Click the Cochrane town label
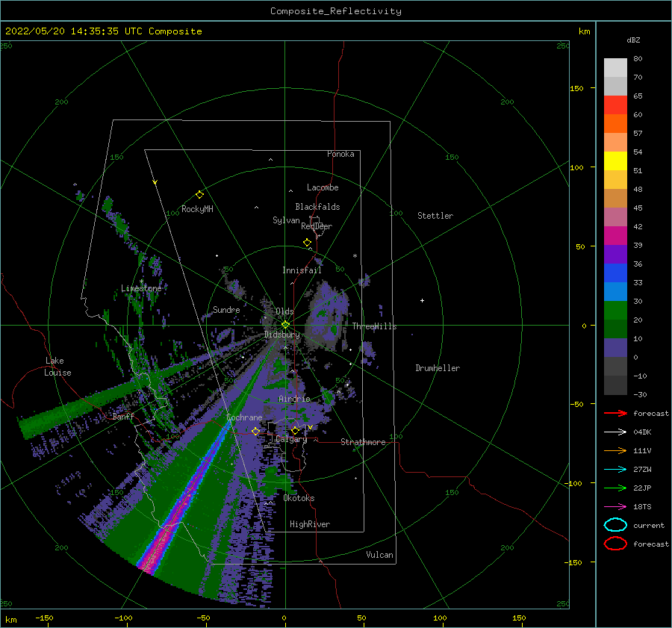The width and height of the screenshot is (672, 628). [244, 417]
